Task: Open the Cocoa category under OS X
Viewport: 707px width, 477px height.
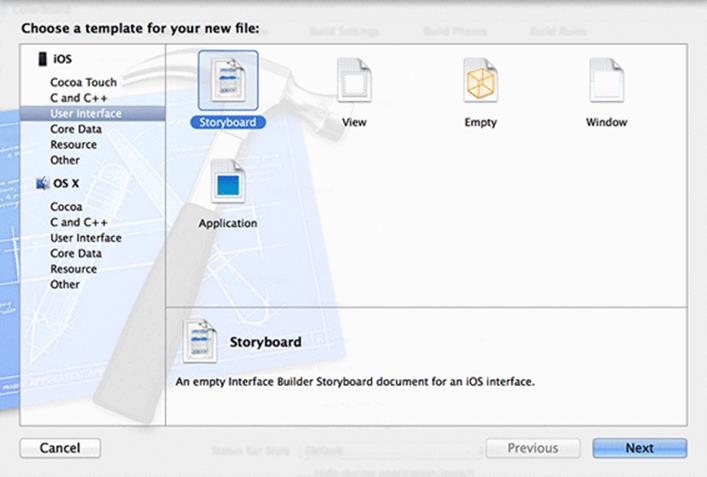Action: tap(66, 206)
